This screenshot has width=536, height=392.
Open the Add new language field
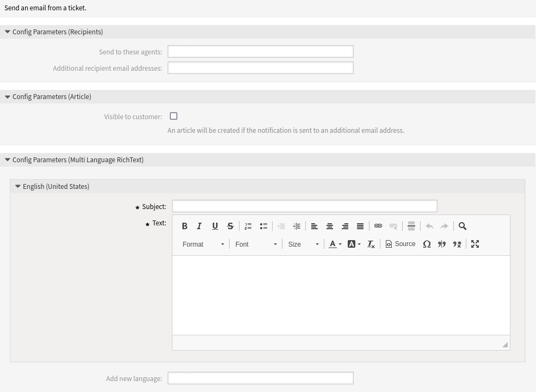pos(261,378)
